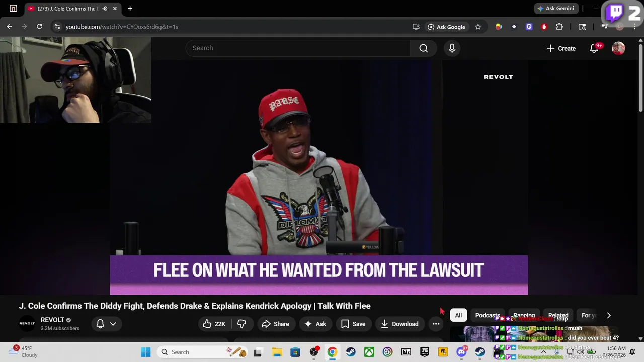This screenshot has width=644, height=362.
Task: Open Google Chrome taskbar icon
Action: click(x=332, y=352)
